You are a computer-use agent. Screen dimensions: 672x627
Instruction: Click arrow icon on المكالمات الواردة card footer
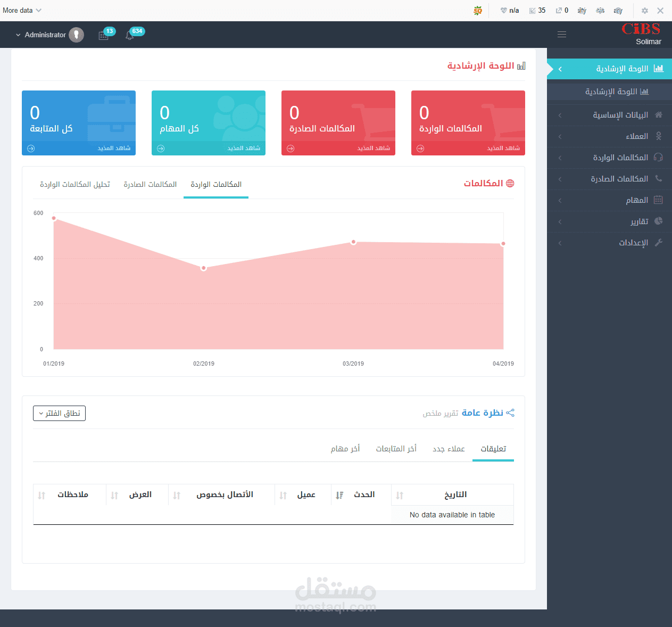[420, 148]
